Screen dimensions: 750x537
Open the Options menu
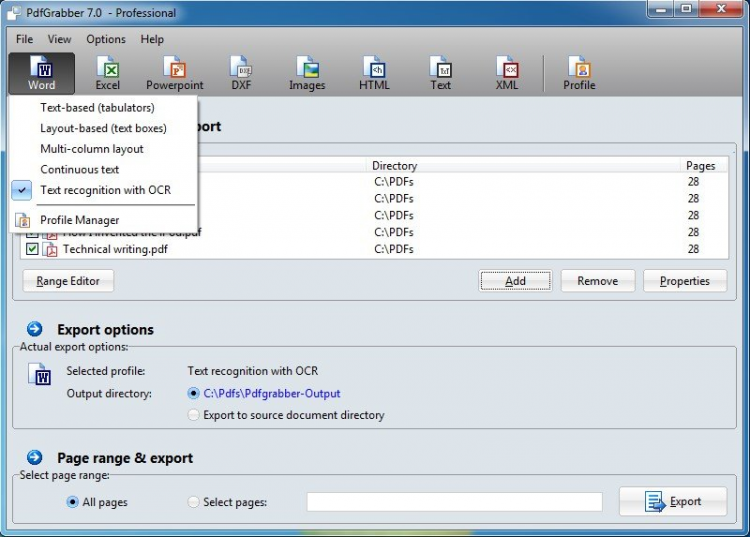[x=106, y=39]
